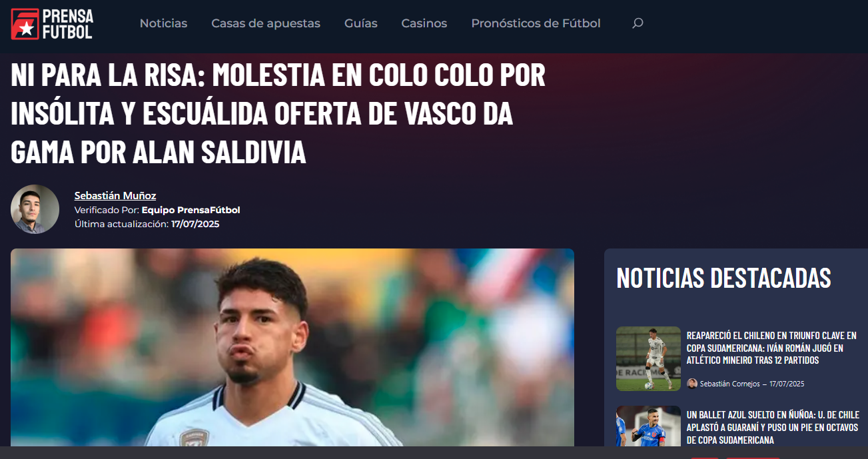This screenshot has width=868, height=459.
Task: Click the Noticias Destacadas heading
Action: 724,278
